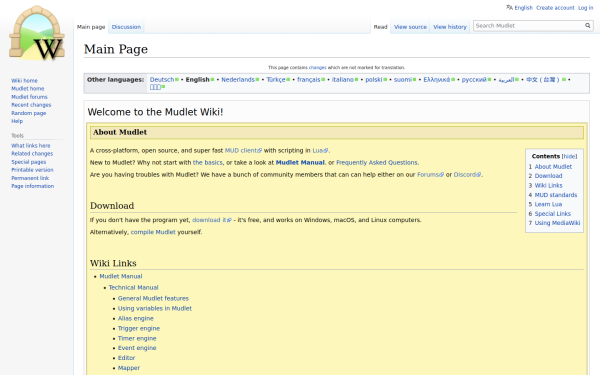This screenshot has height=375, width=600.
Task: Open the Main page tab
Action: tap(91, 27)
